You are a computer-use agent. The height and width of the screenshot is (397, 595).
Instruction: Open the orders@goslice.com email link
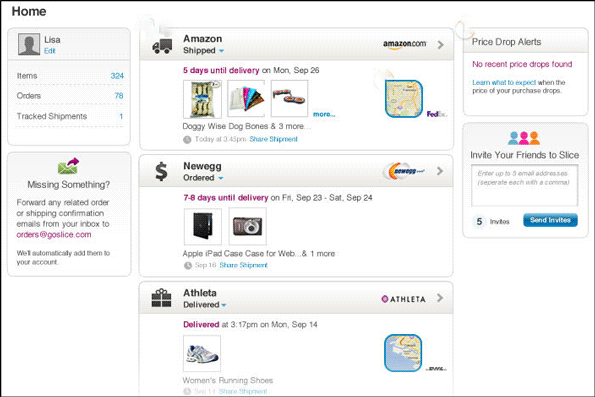54,235
